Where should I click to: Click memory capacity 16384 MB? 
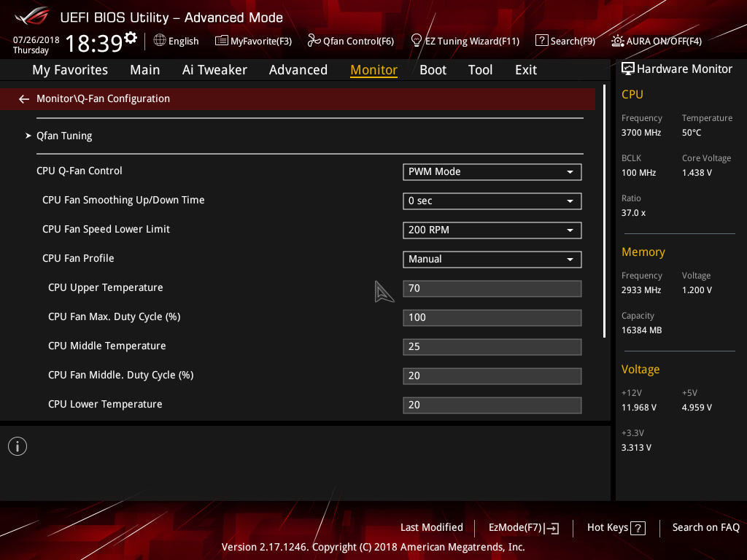pyautogui.click(x=641, y=330)
